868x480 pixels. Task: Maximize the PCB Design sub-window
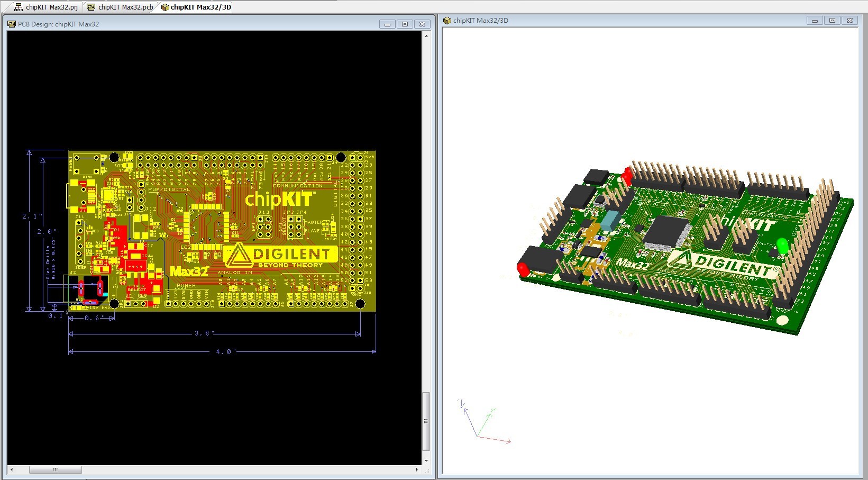coord(405,24)
